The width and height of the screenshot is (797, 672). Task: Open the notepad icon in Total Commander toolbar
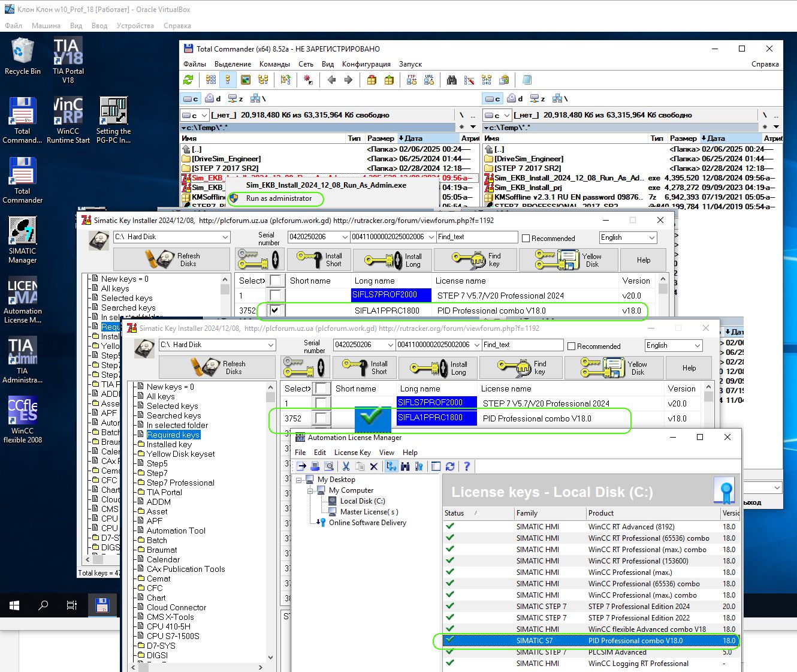click(527, 80)
